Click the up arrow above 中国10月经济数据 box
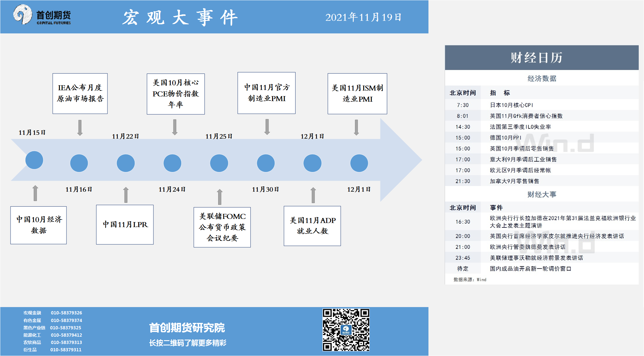Screen dimensions: 644x356 coord(35,193)
